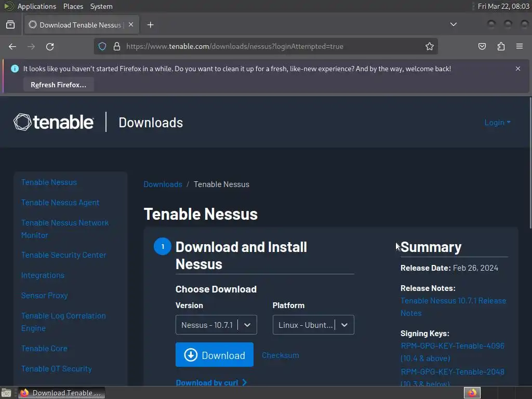Open the extensions puzzle icon

click(501, 46)
